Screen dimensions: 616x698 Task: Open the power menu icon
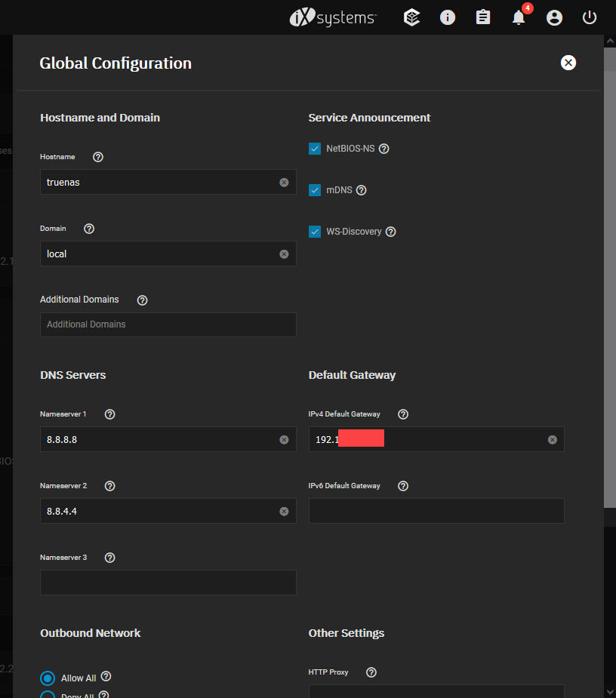pos(590,17)
